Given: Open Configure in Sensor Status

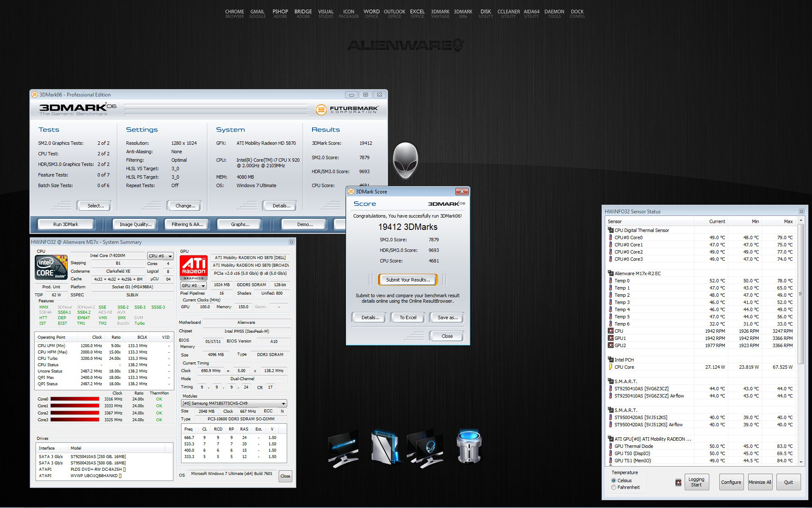Looking at the screenshot, I should tap(731, 482).
